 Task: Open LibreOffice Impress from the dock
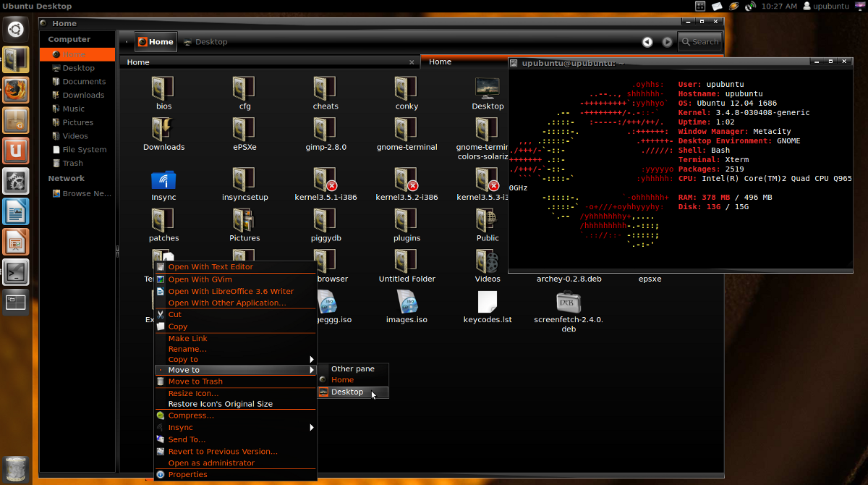(x=16, y=241)
